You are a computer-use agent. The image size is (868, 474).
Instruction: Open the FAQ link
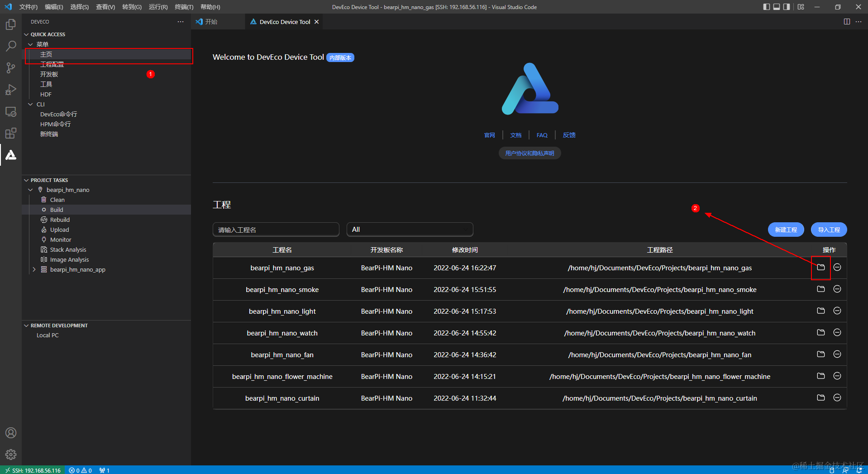coord(542,135)
